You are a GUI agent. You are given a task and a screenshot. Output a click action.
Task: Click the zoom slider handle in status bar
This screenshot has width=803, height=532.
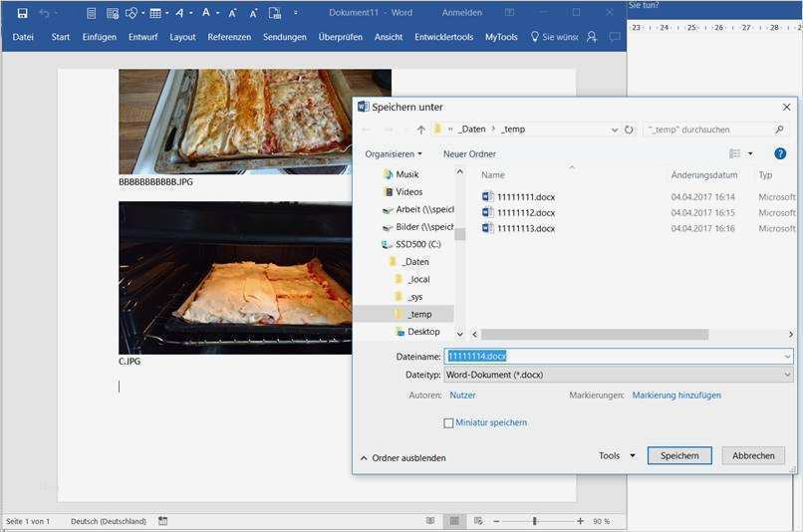[535, 521]
